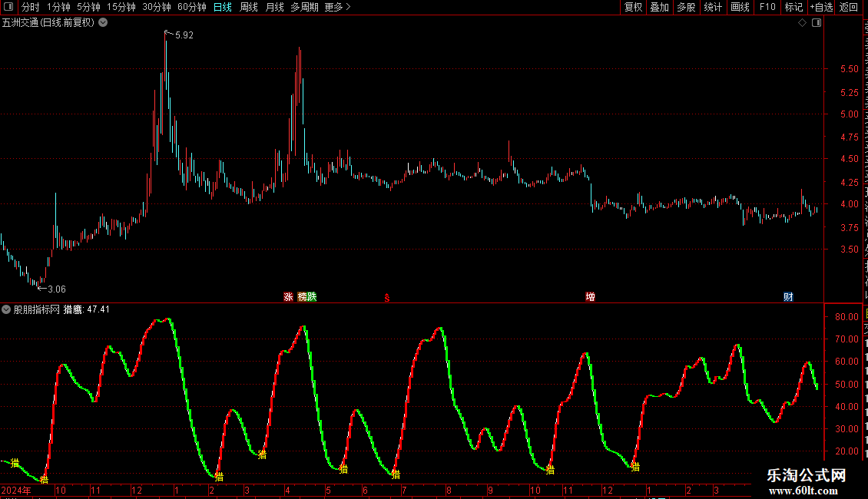Click the panel layout icon beside the diamond
Viewport: 868px width, 499px height.
[x=817, y=23]
